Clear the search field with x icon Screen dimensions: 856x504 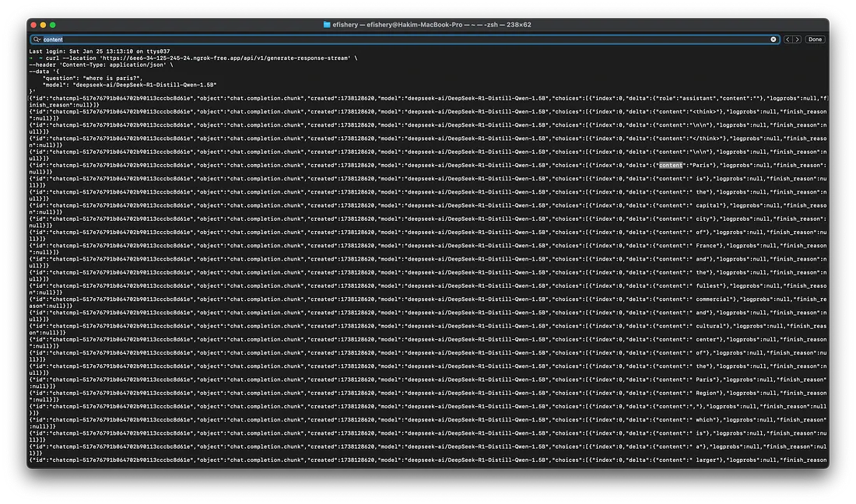773,39
